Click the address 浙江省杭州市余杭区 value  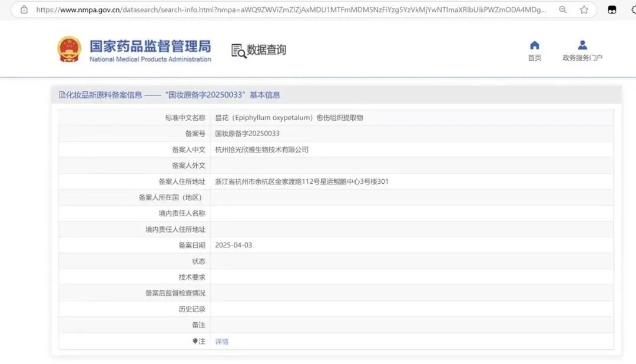coord(302,181)
